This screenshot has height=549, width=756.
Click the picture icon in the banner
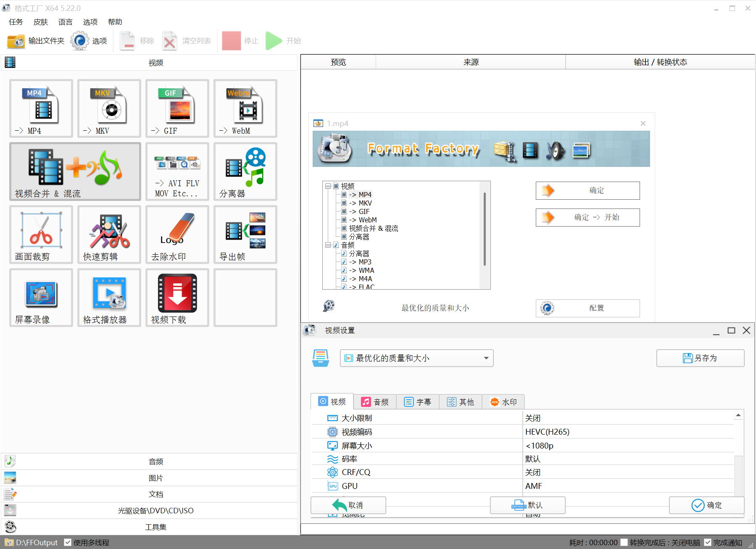point(581,150)
